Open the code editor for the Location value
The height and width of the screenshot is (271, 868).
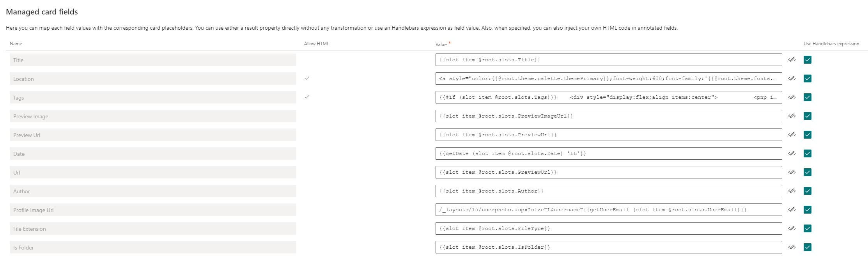[792, 78]
